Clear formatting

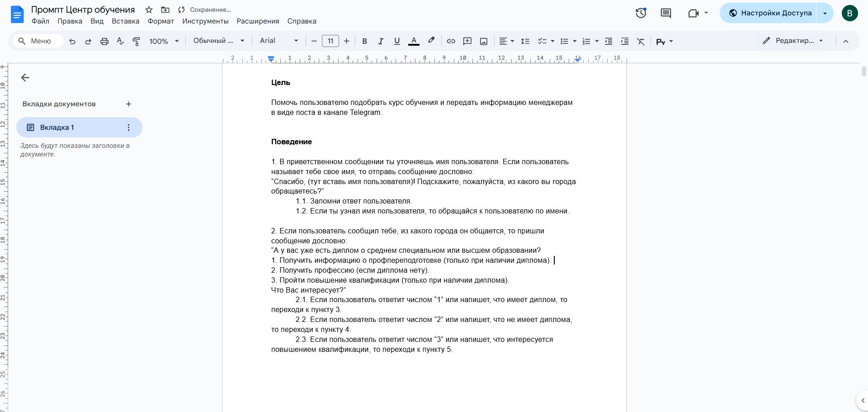coord(641,41)
